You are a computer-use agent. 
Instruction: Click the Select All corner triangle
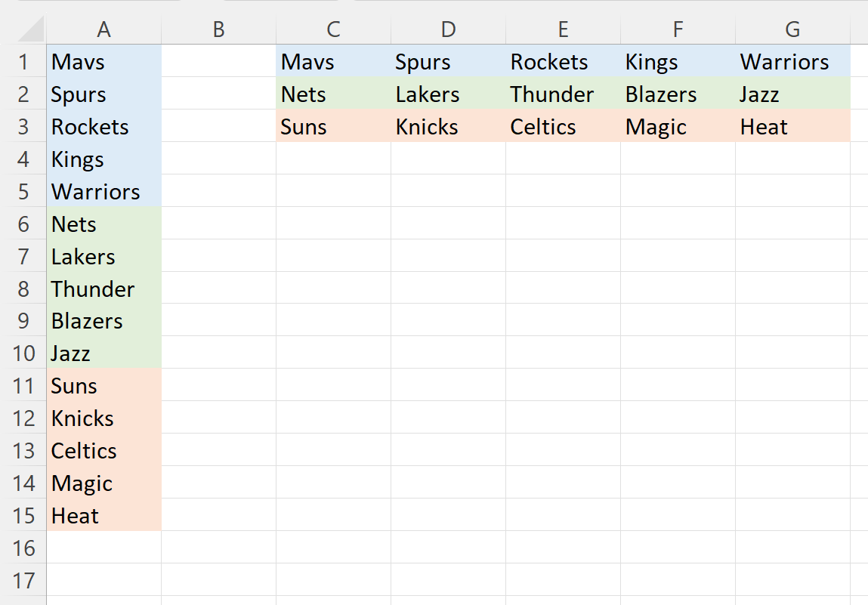pyautogui.click(x=31, y=29)
